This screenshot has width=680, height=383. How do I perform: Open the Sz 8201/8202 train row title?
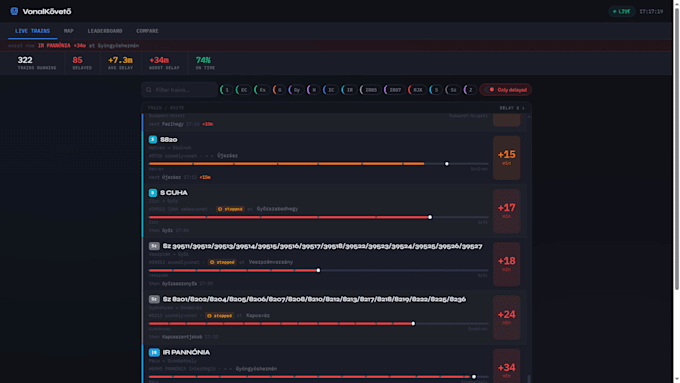314,299
